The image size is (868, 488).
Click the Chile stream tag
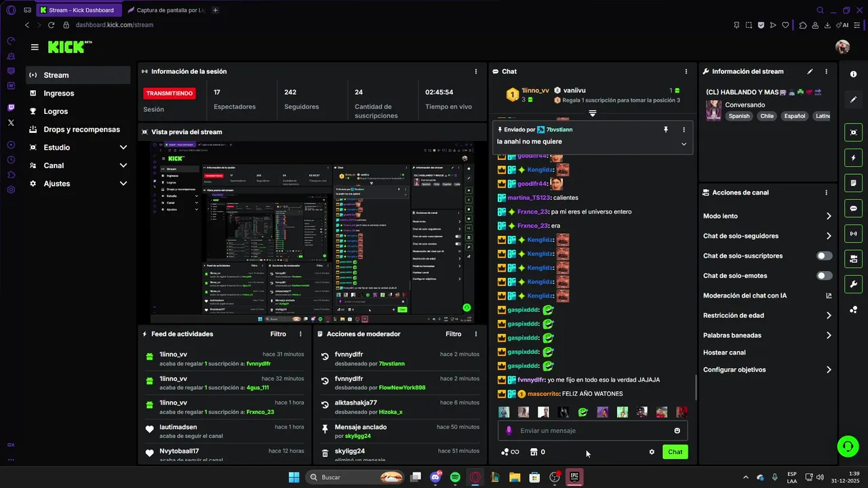coord(767,116)
